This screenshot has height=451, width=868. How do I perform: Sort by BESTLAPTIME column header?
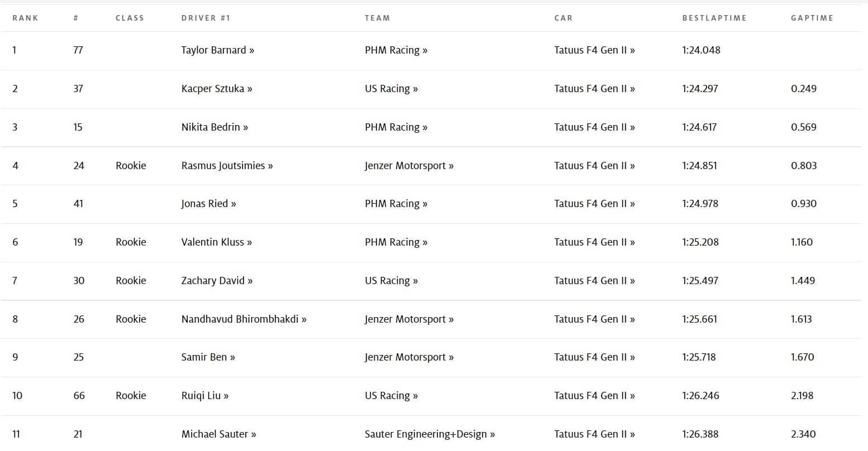tap(714, 18)
